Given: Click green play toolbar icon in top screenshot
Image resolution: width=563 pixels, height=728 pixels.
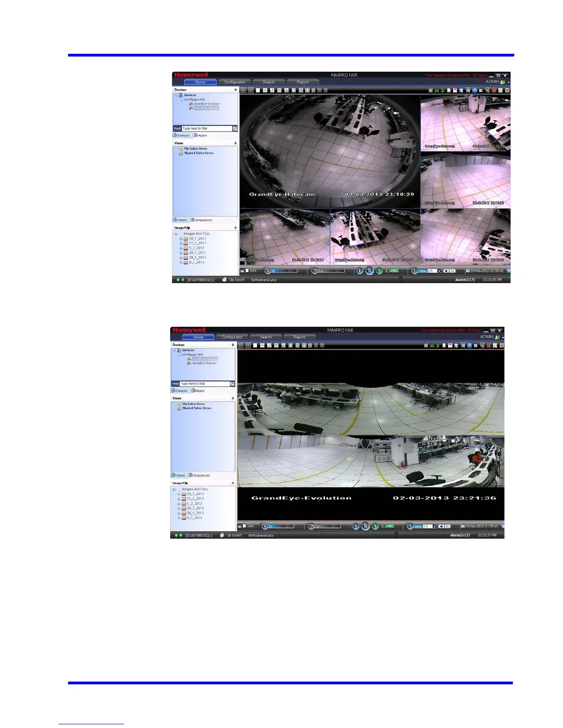Looking at the screenshot, I should (x=443, y=90).
